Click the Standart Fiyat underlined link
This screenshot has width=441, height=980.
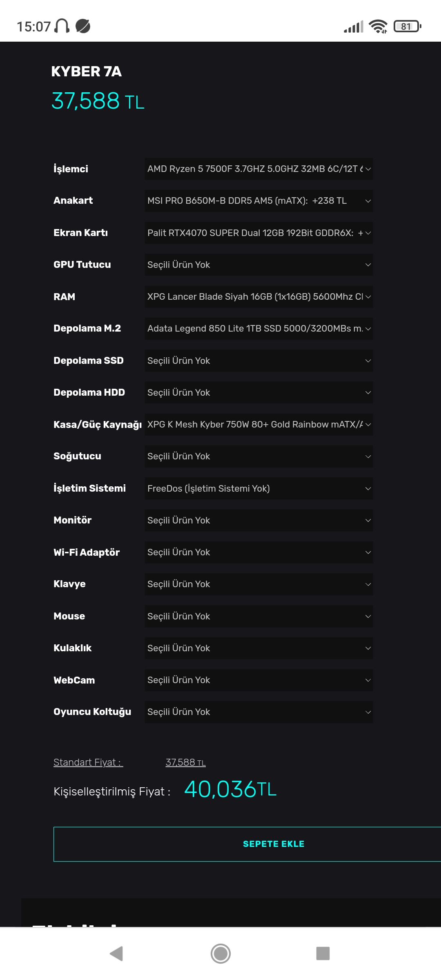coord(88,762)
